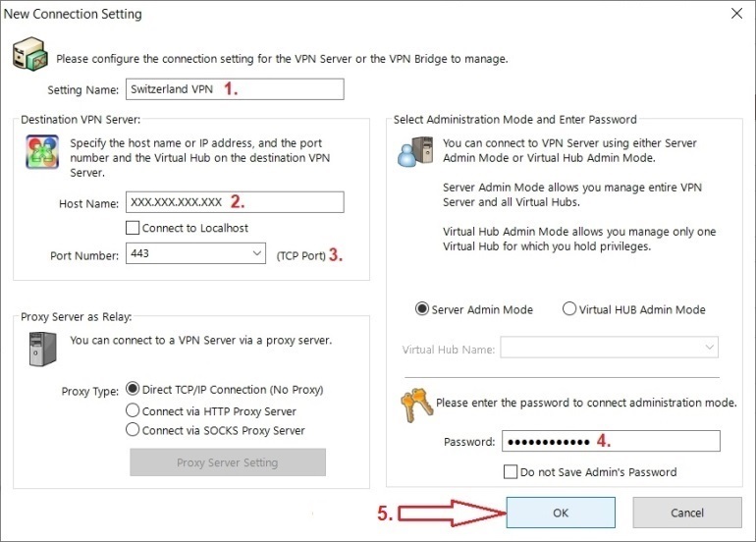756x542 pixels.
Task: Expand the Virtual Hub Name dropdown
Action: click(709, 348)
